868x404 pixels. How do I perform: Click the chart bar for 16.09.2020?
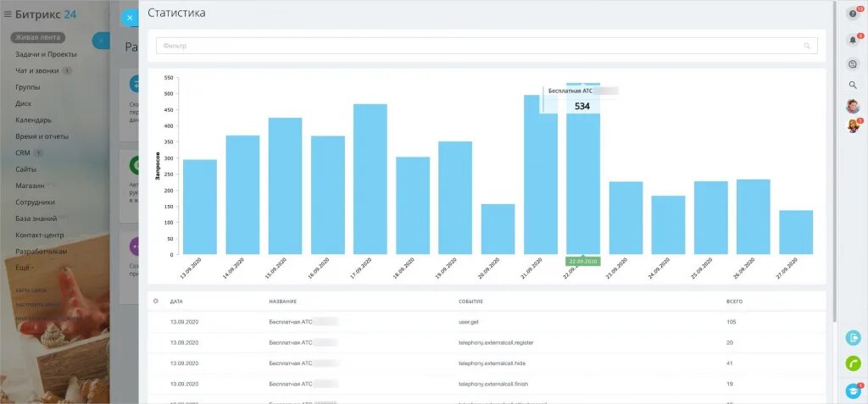(328, 196)
